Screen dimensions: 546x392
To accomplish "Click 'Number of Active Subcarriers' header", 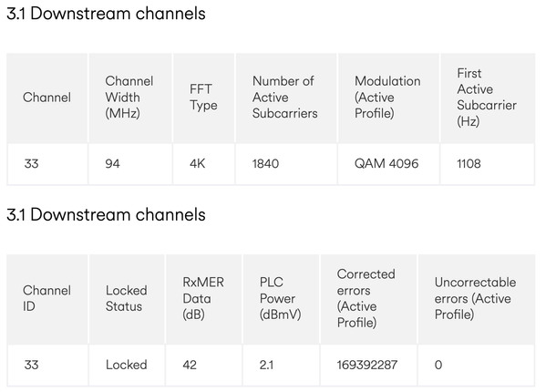I will click(284, 98).
